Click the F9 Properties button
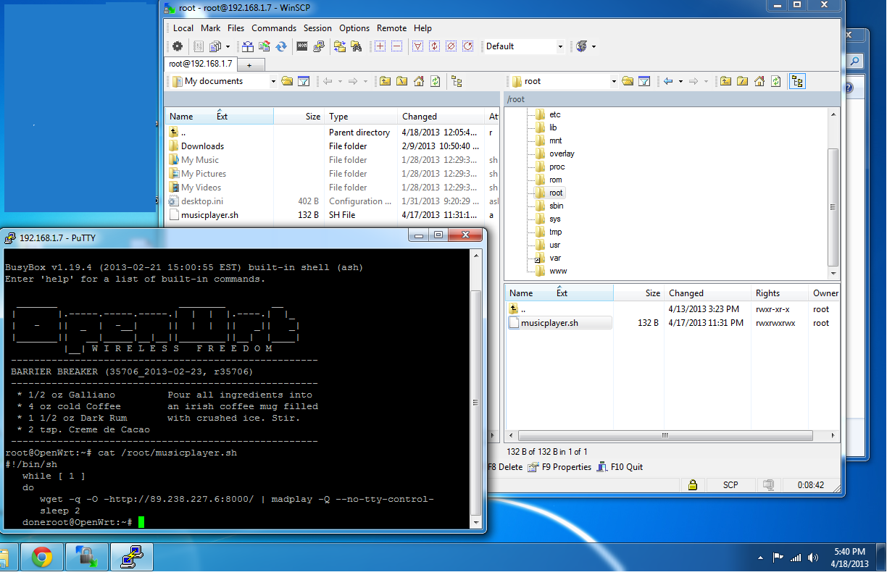The image size is (887, 588). click(x=559, y=467)
